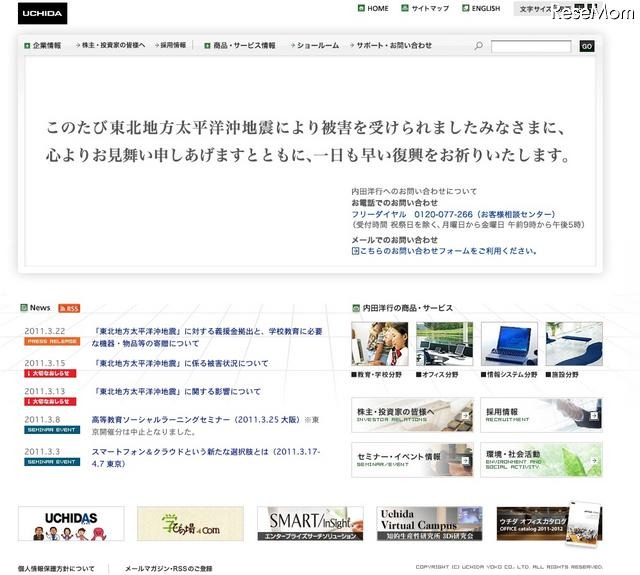Screen dimensions: 640x575
Task: Open the ショールーム navigation item
Action: [x=315, y=45]
